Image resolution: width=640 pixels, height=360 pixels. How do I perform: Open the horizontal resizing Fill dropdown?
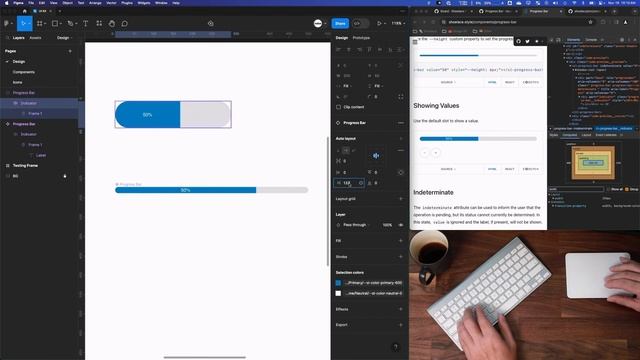tap(346, 86)
